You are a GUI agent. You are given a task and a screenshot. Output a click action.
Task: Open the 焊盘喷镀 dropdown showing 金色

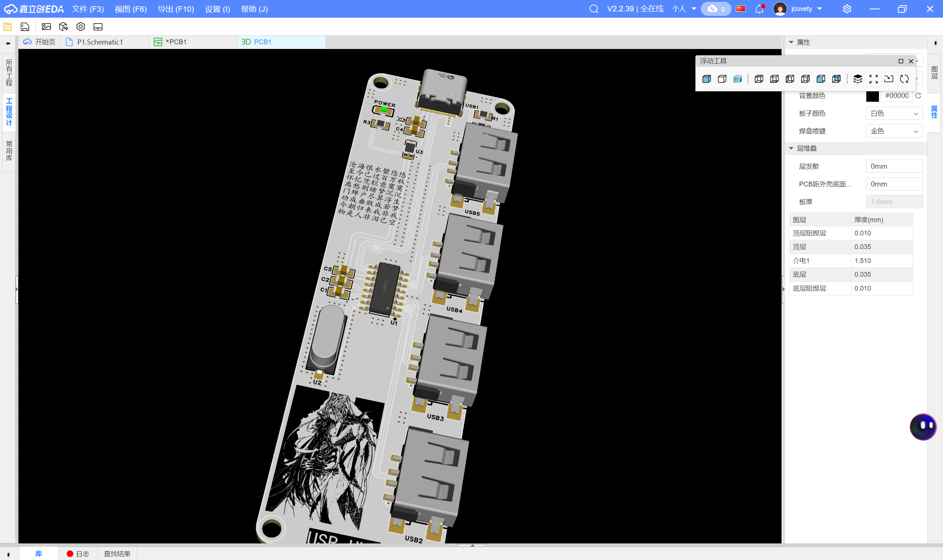coord(894,131)
